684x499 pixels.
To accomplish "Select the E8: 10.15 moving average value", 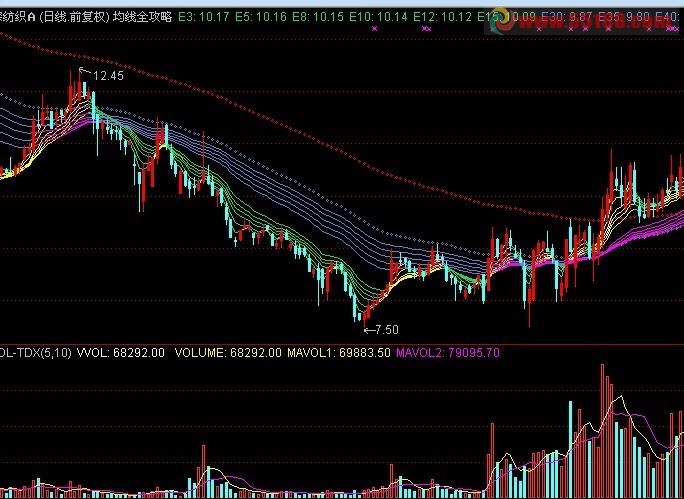I will coord(319,17).
